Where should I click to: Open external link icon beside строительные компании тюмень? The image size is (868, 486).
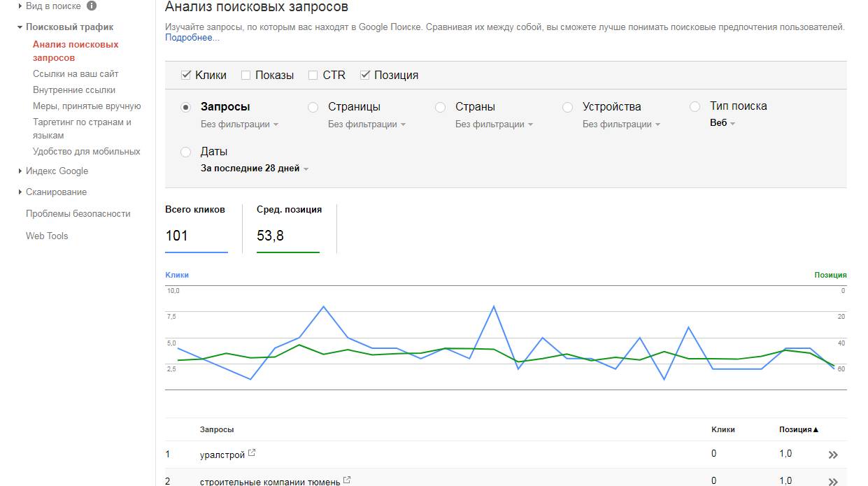pos(347,480)
